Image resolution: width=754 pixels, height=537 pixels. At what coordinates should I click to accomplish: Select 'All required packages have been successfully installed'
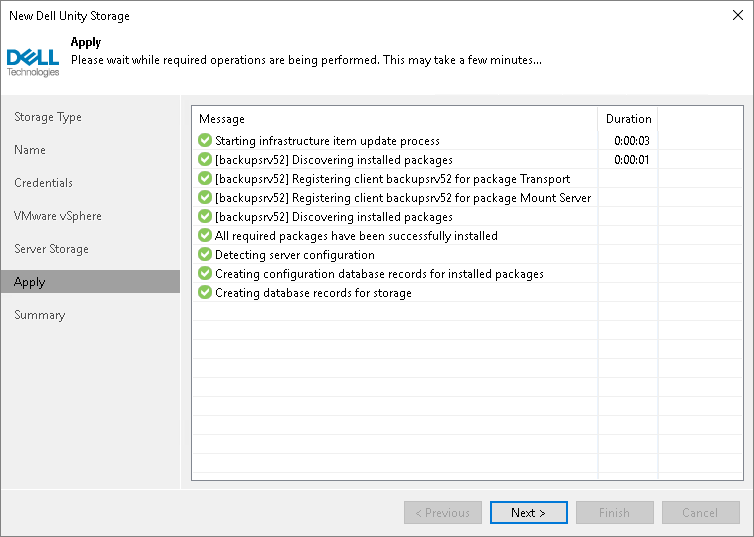356,236
